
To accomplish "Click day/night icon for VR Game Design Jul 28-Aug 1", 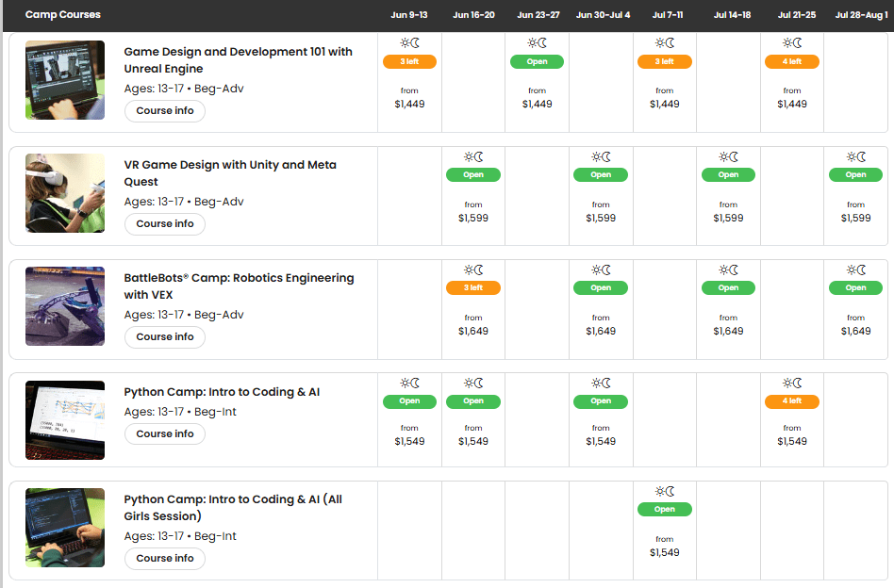I will tap(856, 156).
